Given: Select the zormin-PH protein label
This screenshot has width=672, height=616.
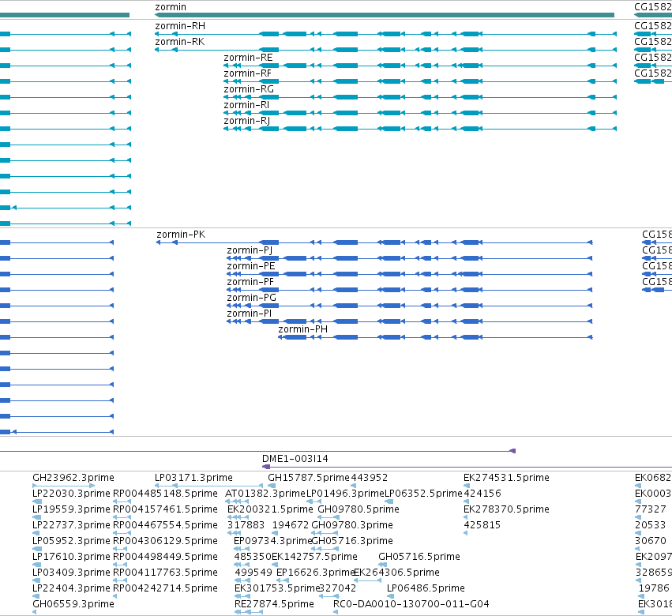Looking at the screenshot, I should click(x=303, y=329).
